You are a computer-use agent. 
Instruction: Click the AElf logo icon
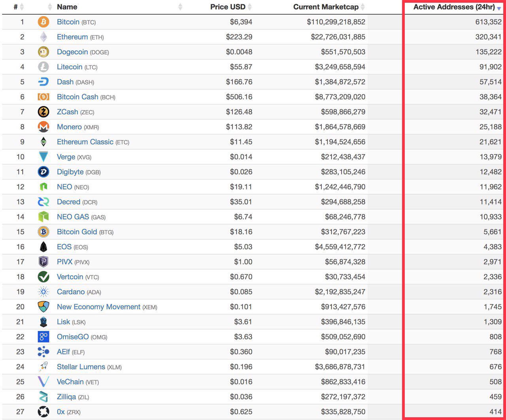point(43,352)
